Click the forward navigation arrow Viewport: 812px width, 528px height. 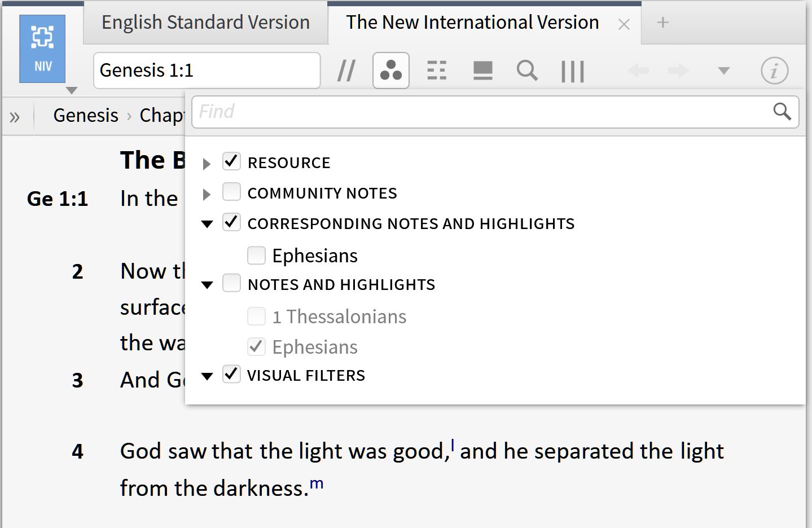click(678, 71)
